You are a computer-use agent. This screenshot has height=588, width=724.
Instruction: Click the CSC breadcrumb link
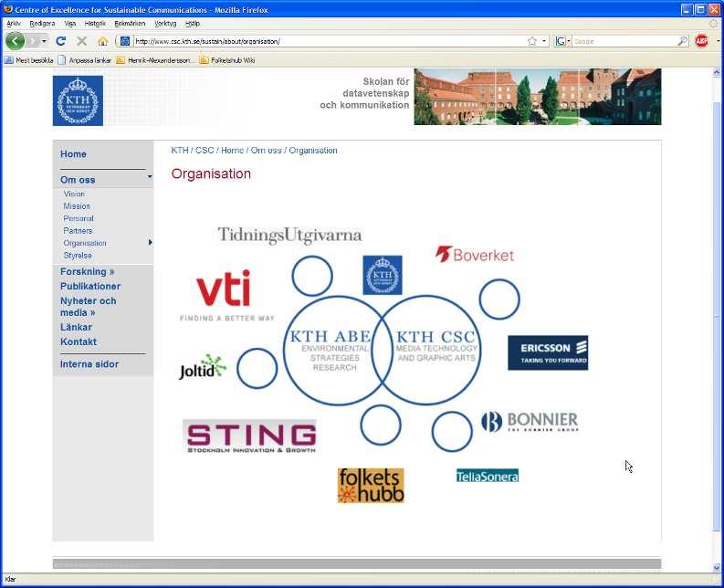coord(205,150)
